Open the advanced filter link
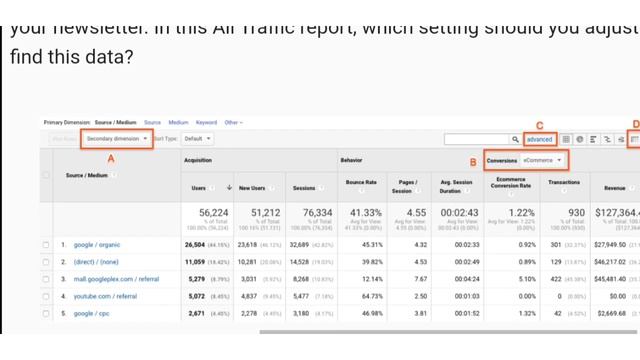Image resolution: width=640 pixels, height=360 pixels. point(539,139)
